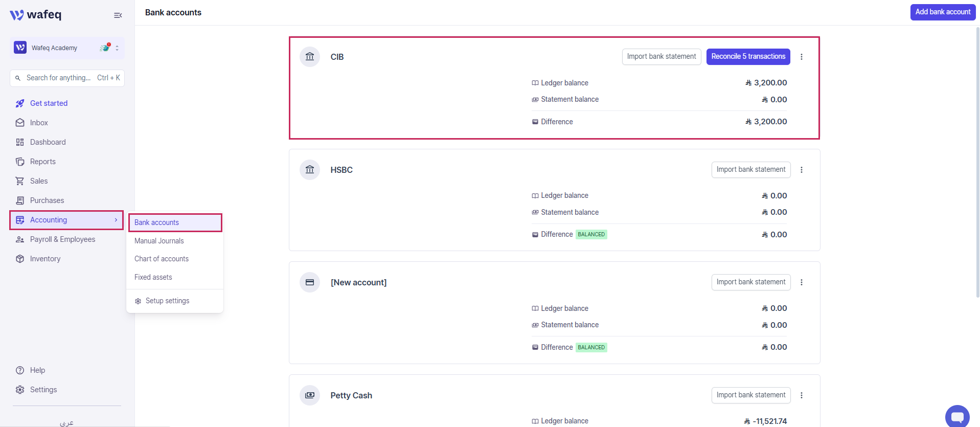The image size is (980, 427).
Task: Click the CIB bank building icon
Action: tap(310, 57)
